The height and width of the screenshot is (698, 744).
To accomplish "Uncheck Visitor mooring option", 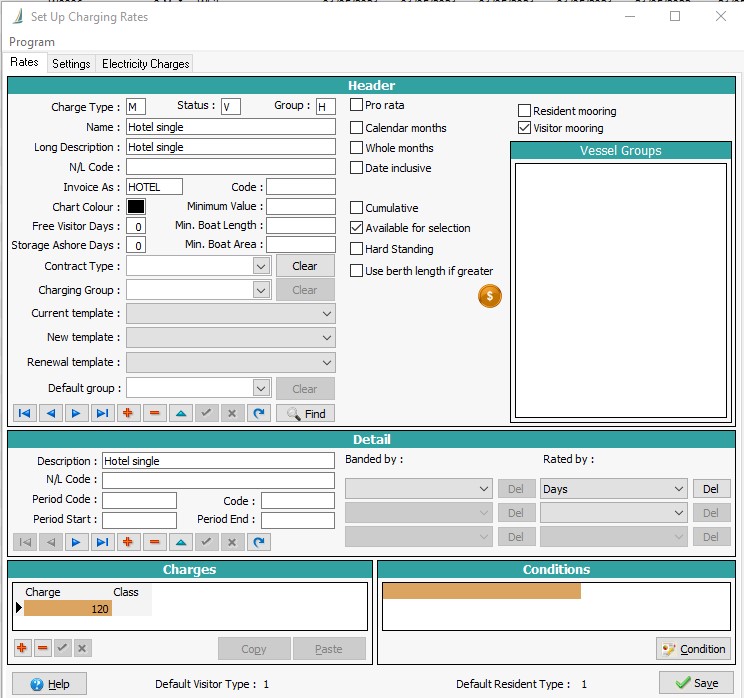I will (x=525, y=128).
